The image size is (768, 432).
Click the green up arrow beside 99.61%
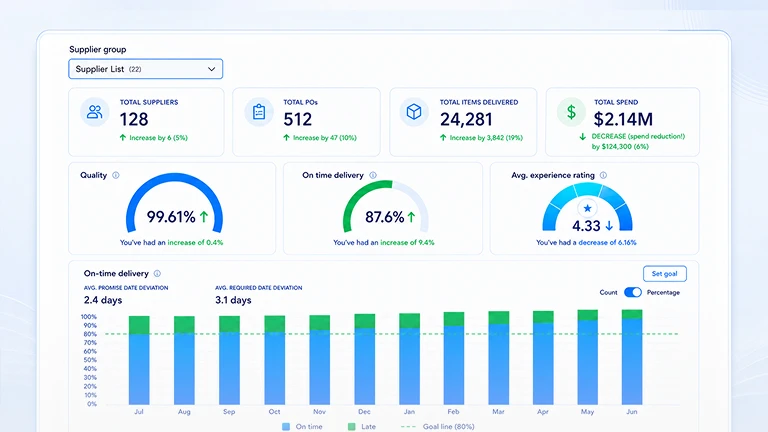(x=204, y=216)
